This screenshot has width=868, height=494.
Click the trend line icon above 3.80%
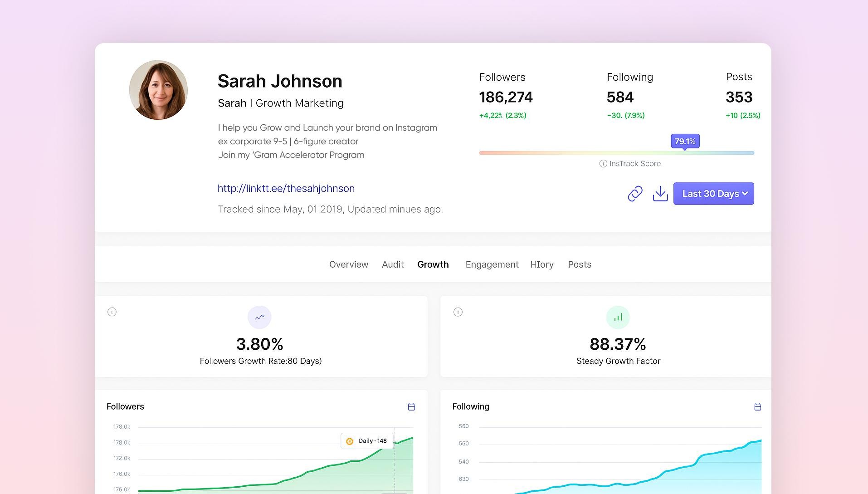(259, 317)
